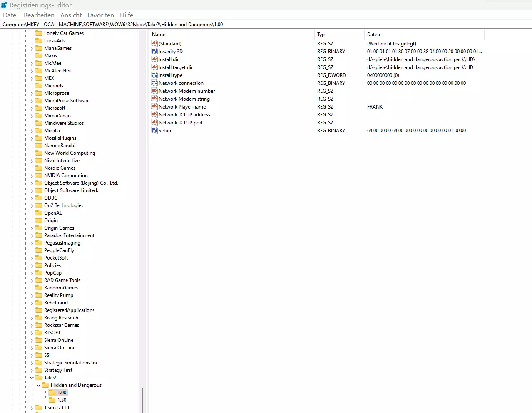532x413 pixels.
Task: Click the Network TCP IP port icon
Action: coord(154,122)
